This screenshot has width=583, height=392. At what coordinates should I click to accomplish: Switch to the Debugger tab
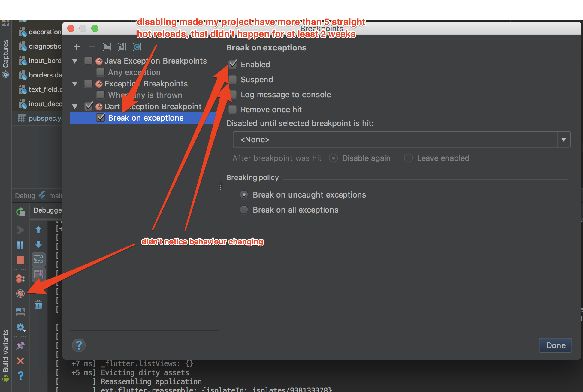click(48, 210)
